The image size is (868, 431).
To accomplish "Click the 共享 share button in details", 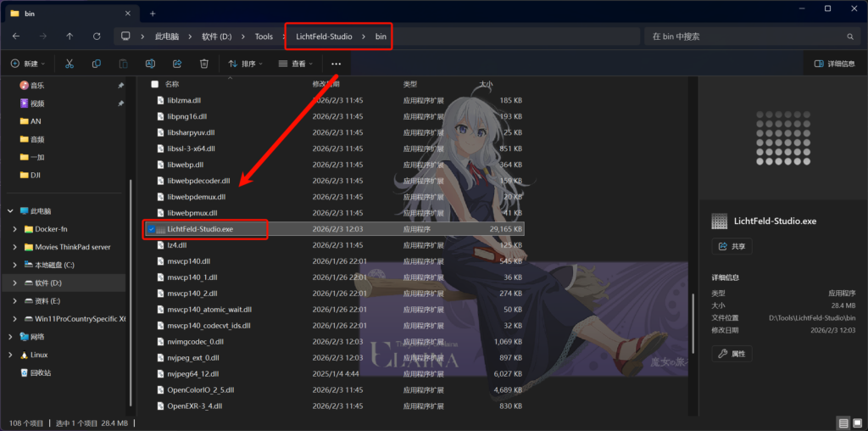I will (732, 246).
